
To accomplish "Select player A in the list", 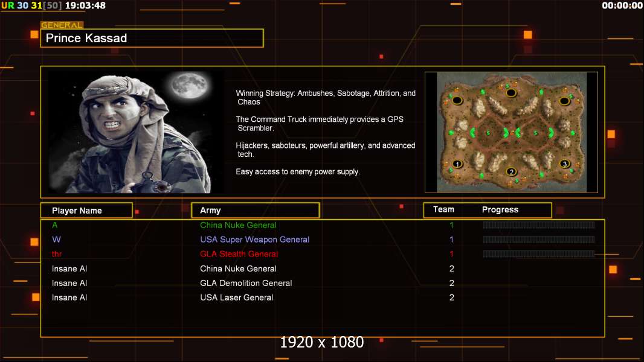I will pyautogui.click(x=54, y=225).
